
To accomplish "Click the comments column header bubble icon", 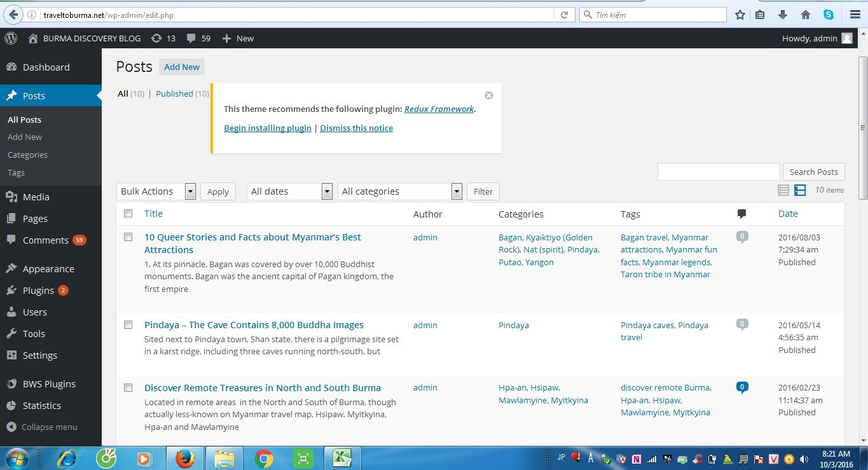I will point(741,214).
